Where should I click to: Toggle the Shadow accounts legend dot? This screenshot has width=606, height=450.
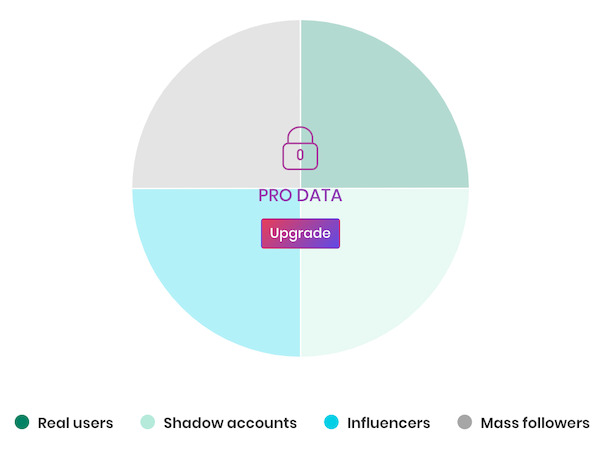(148, 422)
